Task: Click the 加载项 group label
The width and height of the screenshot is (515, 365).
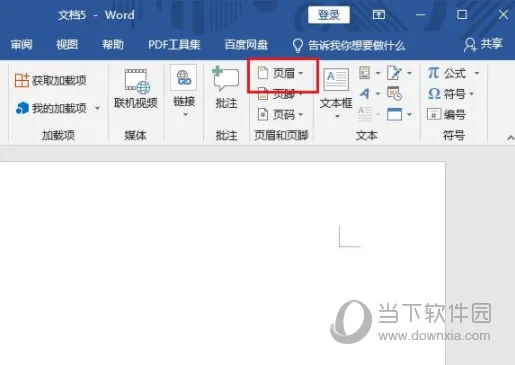Action: pyautogui.click(x=58, y=135)
